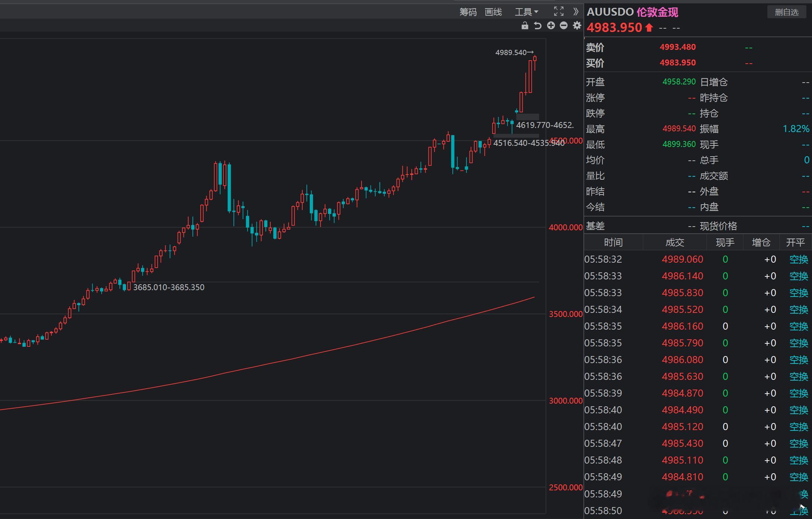Toggle the 筹码 chip distribution view
812x519 pixels.
click(x=468, y=12)
